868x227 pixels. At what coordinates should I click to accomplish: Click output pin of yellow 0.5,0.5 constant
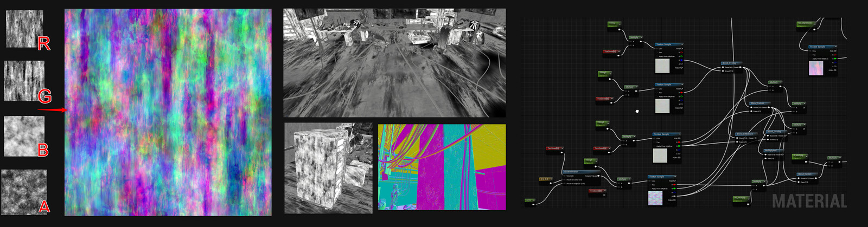(551, 183)
